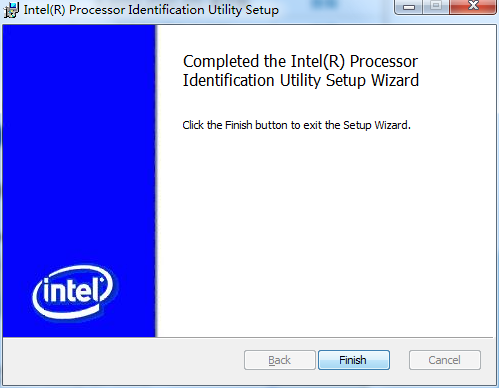499x388 pixels.
Task: Click the installer icon in the title bar
Action: click(x=11, y=10)
